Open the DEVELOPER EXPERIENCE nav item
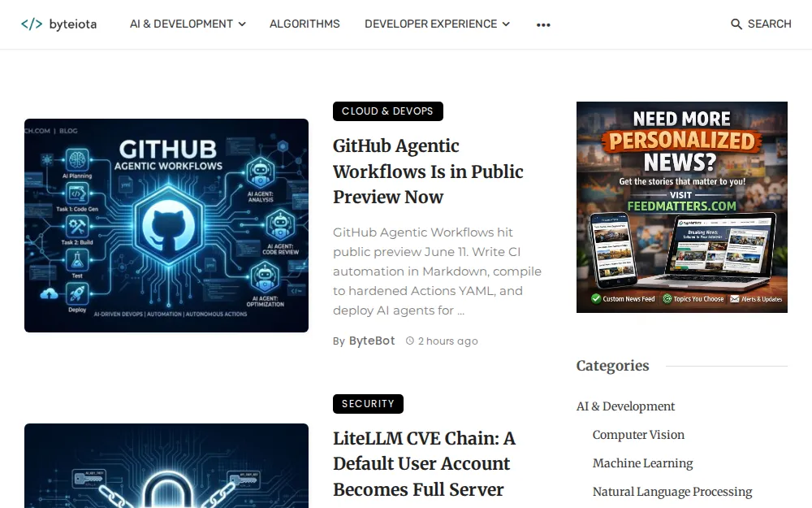The height and width of the screenshot is (508, 812). point(431,24)
